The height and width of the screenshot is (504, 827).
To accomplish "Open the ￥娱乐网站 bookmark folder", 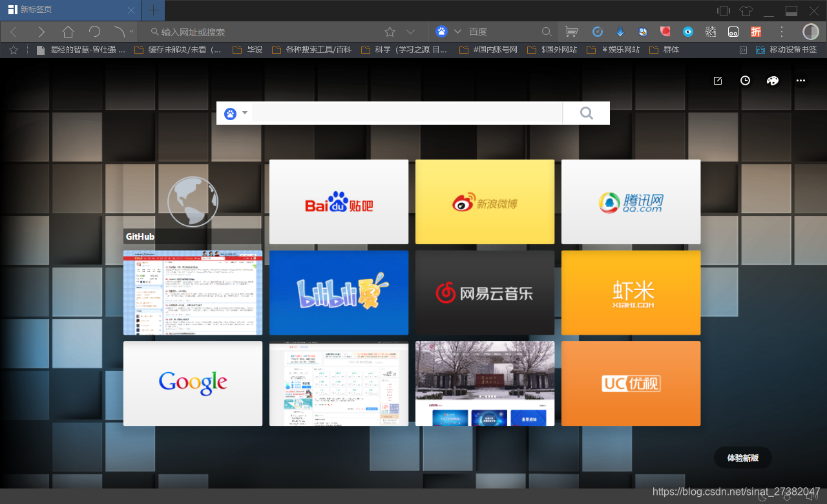I will (x=613, y=50).
